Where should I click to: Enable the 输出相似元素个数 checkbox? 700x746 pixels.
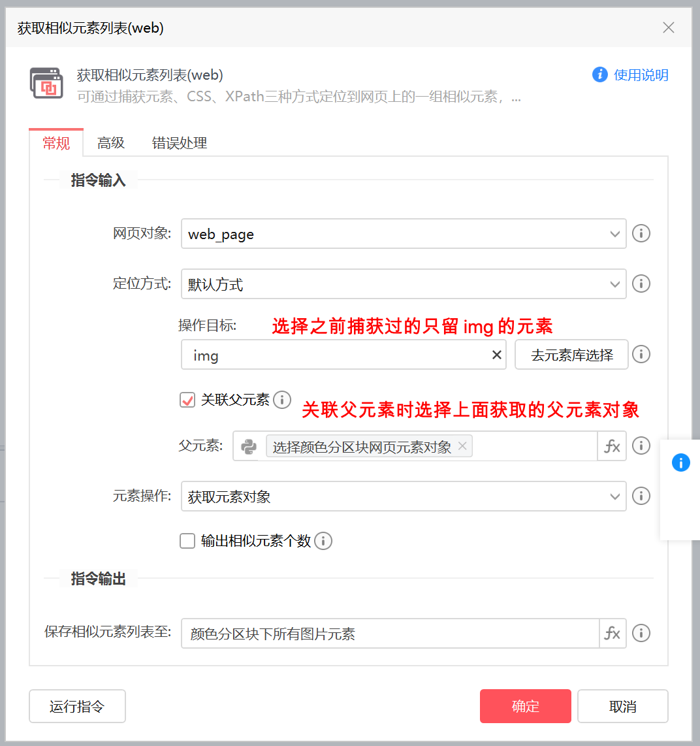[187, 541]
